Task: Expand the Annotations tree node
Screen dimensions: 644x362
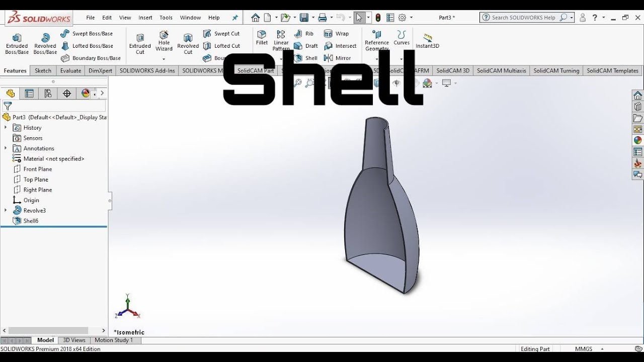Action: pos(6,148)
